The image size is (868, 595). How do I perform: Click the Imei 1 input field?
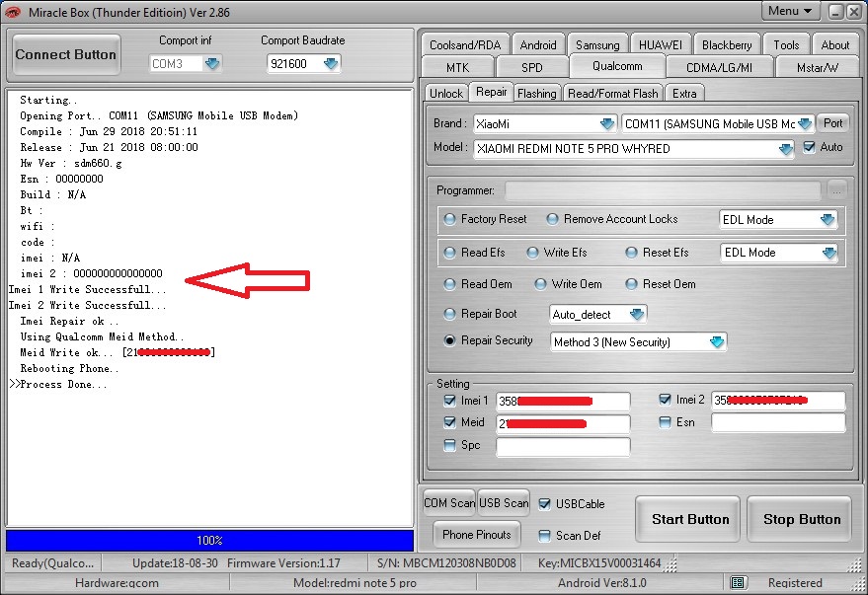click(x=563, y=401)
